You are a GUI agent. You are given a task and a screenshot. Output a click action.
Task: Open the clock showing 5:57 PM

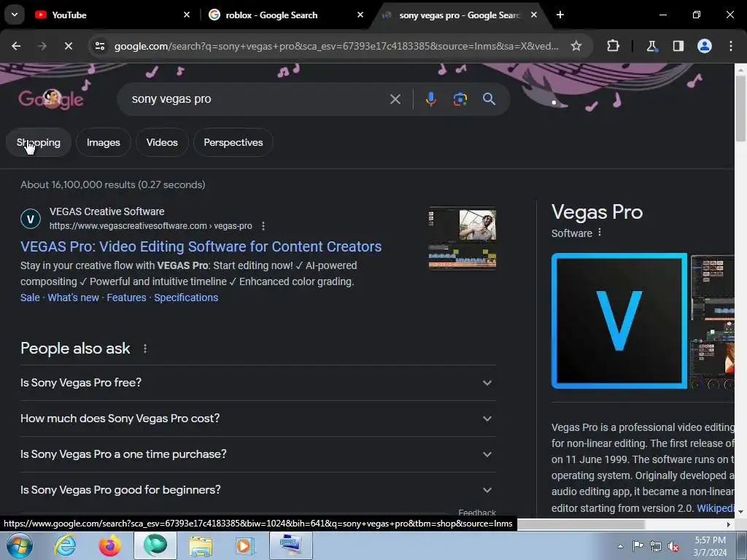pyautogui.click(x=710, y=546)
